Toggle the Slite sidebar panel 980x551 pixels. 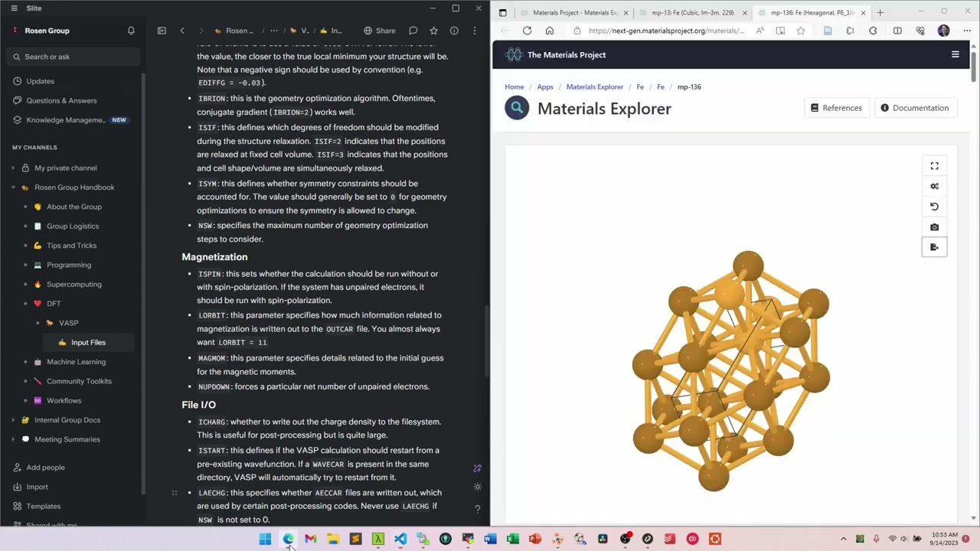[x=162, y=31]
